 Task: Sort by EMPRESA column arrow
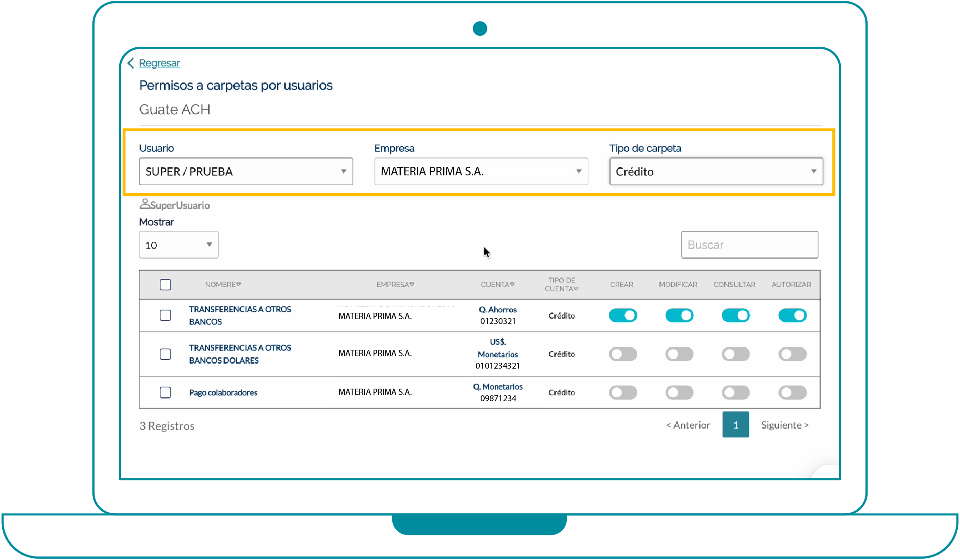412,284
